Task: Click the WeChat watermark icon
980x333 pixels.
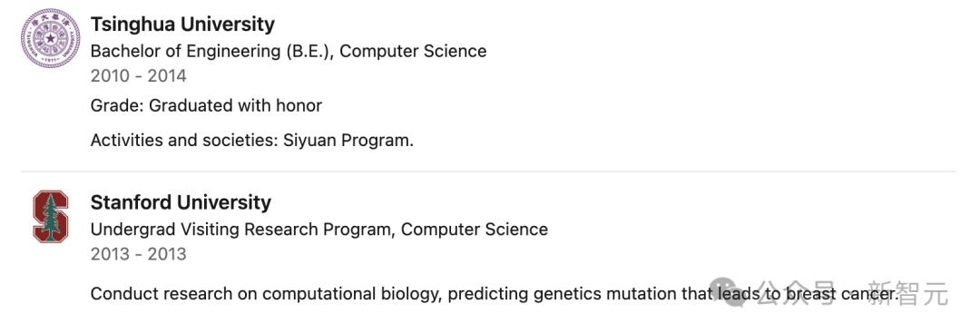Action: point(730,292)
